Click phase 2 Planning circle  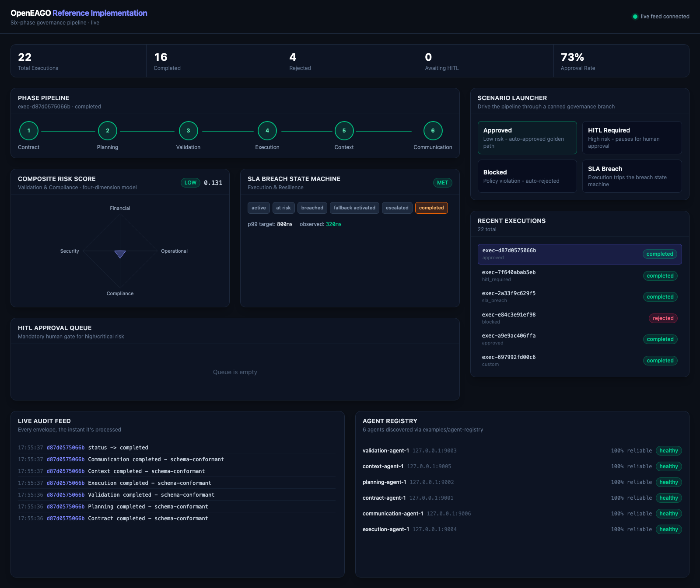pos(108,131)
